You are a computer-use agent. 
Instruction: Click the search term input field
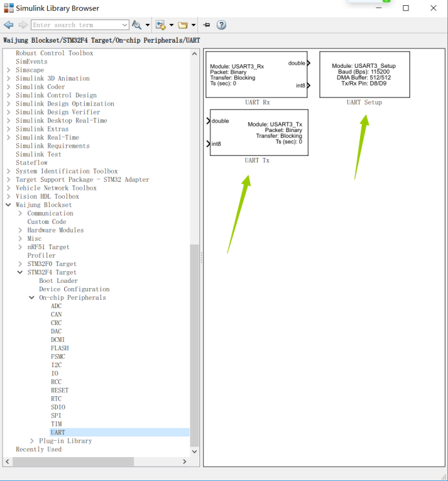tap(76, 25)
